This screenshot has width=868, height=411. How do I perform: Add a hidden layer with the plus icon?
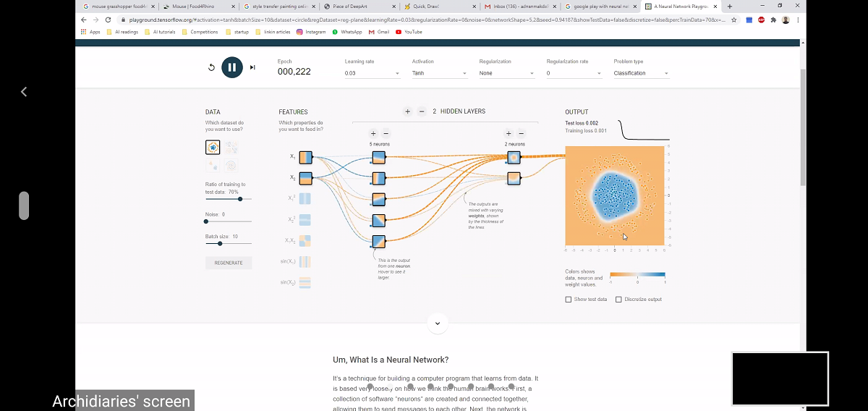pyautogui.click(x=408, y=111)
